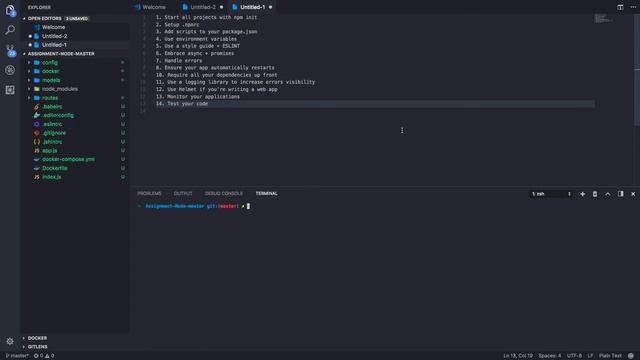Open the Debug view in activity bar
Screen dimensions: 640x360
[x=10, y=70]
